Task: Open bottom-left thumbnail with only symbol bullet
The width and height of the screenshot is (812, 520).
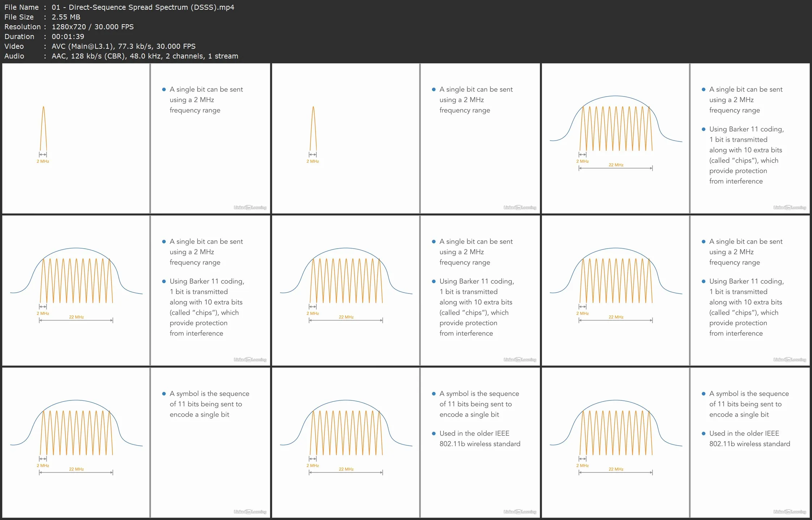Action: point(136,443)
